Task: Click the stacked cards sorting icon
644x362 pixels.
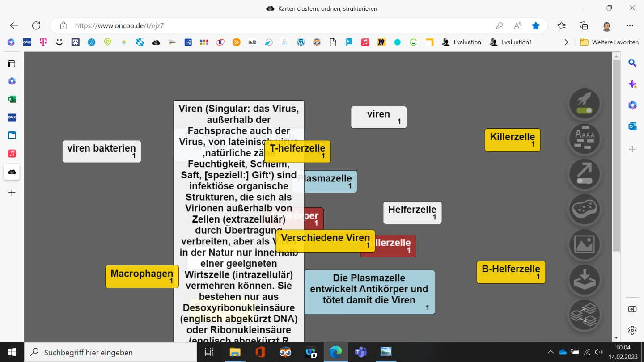Action: click(x=584, y=315)
